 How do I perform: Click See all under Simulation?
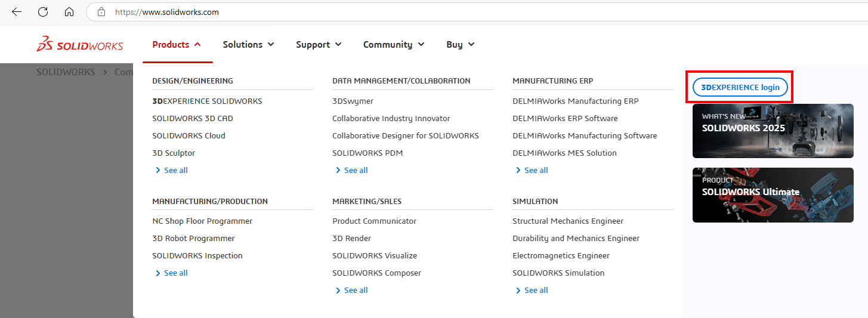pyautogui.click(x=536, y=290)
